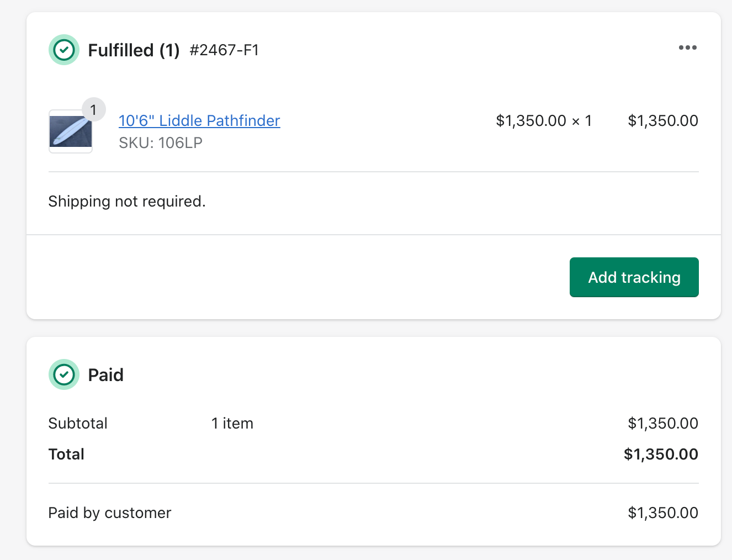The height and width of the screenshot is (560, 732).
Task: Click the Paid by customer row label
Action: [x=110, y=513]
